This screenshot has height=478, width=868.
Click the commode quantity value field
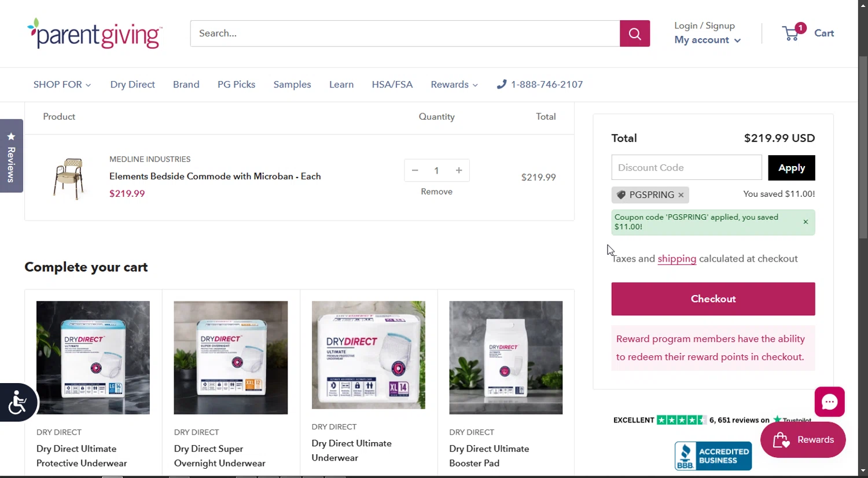(437, 170)
